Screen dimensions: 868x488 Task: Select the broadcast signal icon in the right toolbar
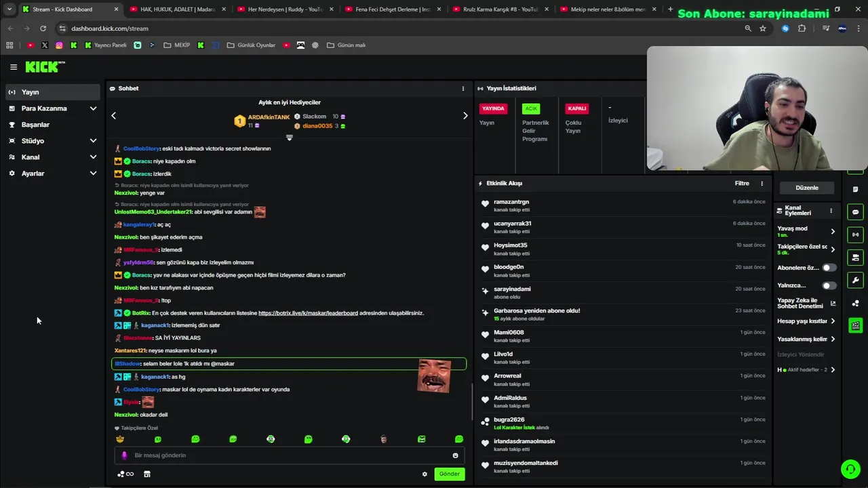click(855, 235)
